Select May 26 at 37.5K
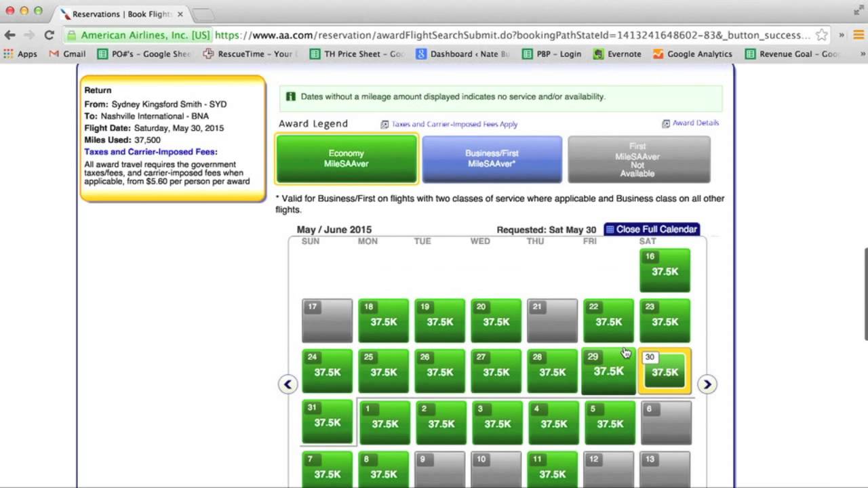The image size is (868, 488). pos(439,371)
